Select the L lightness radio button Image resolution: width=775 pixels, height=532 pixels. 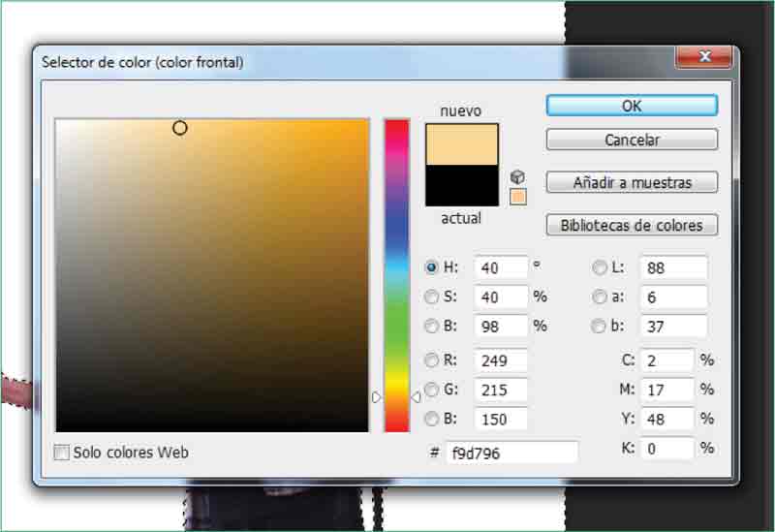point(600,267)
